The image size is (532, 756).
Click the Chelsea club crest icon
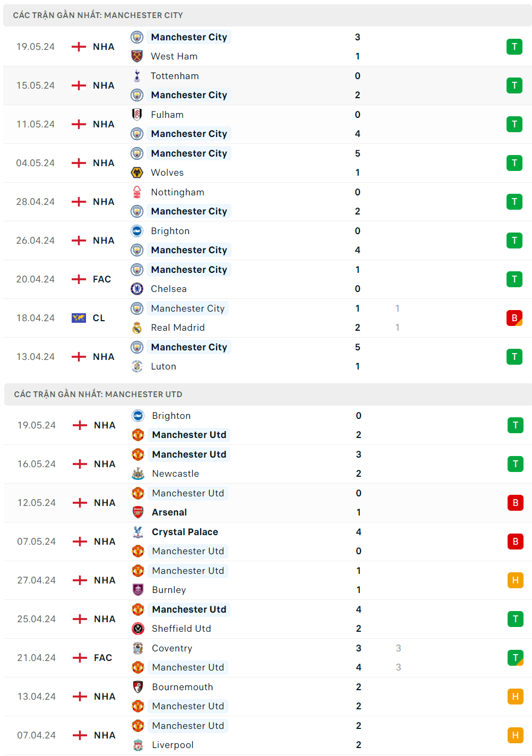[x=137, y=289]
